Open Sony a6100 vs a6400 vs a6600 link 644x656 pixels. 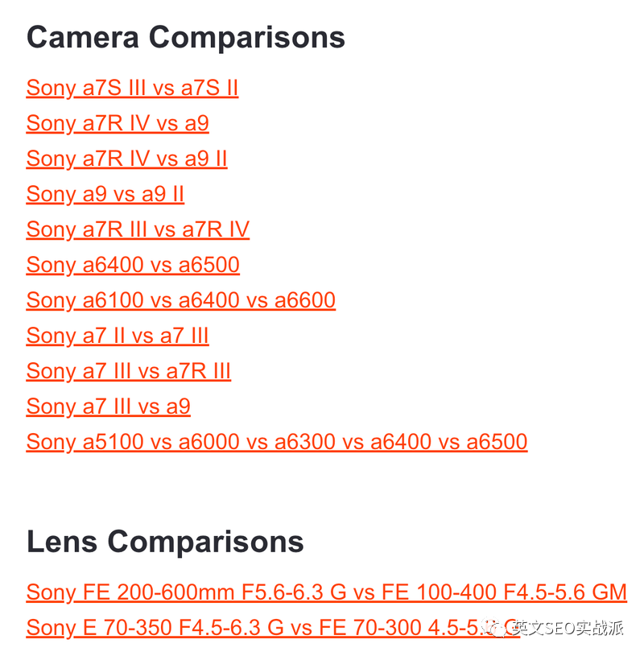click(x=181, y=300)
